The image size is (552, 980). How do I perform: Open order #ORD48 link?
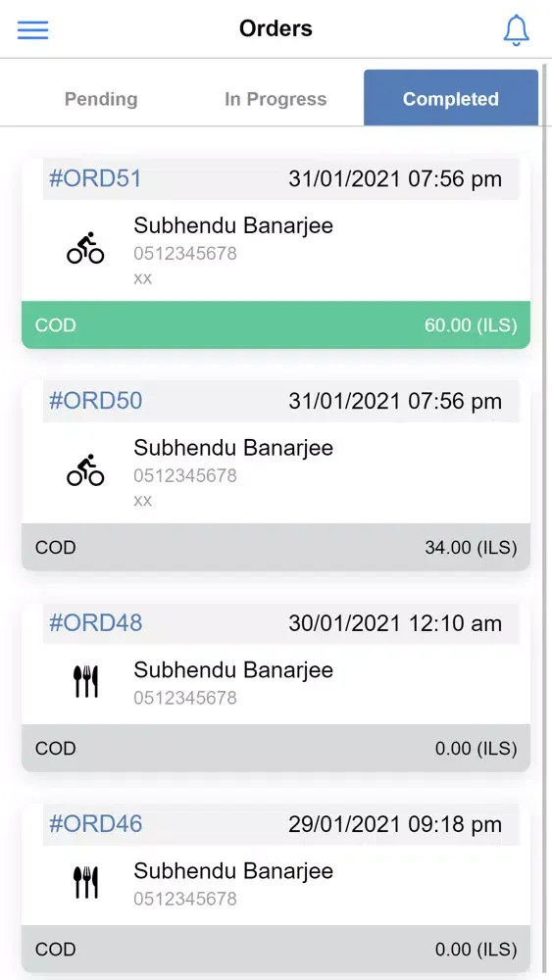pyautogui.click(x=96, y=622)
